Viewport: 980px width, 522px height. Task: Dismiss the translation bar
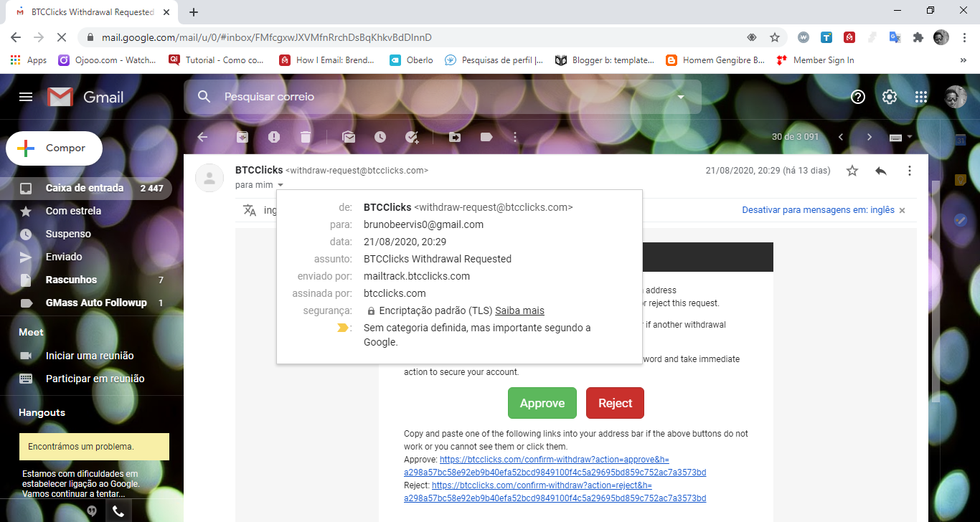(903, 210)
